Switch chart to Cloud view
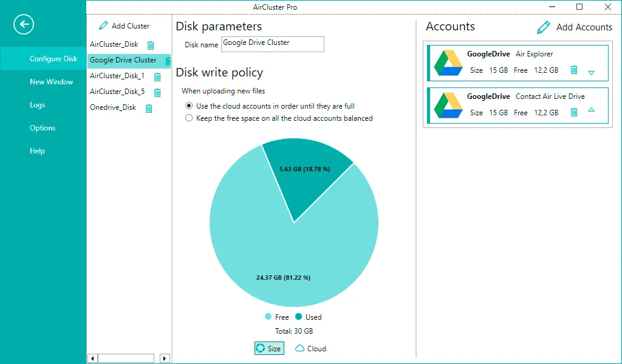Viewport: 622px width, 364px height. (310, 348)
